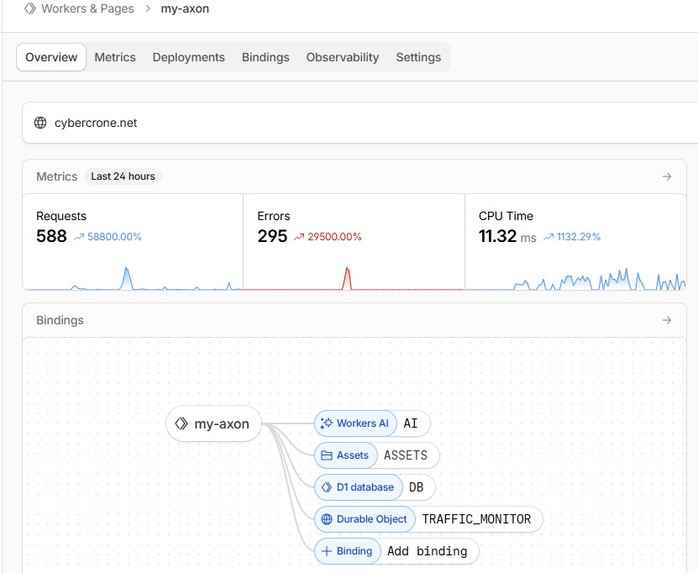Click the DB binding name

(416, 488)
